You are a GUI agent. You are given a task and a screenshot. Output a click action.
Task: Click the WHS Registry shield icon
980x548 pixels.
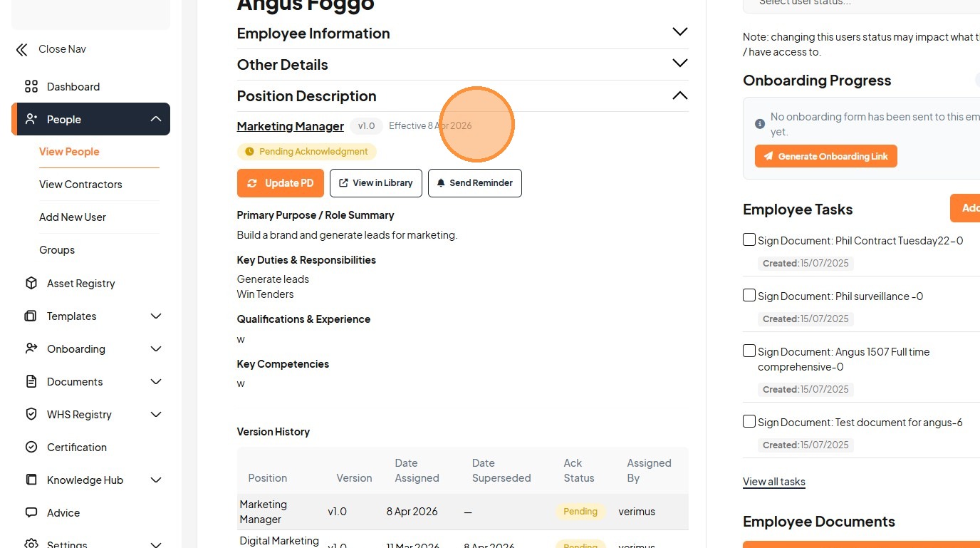tap(31, 415)
